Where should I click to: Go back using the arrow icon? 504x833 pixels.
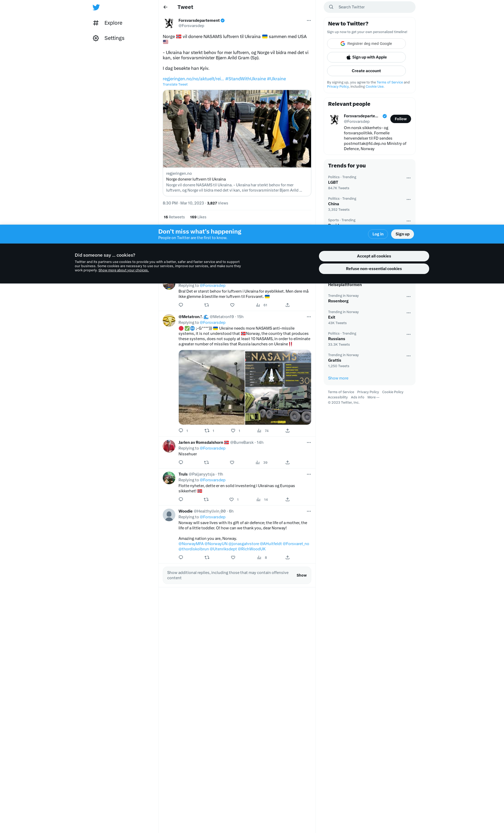(165, 7)
